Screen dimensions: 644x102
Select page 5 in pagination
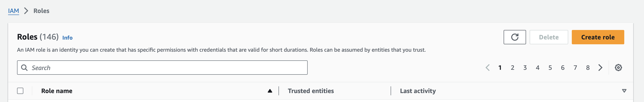click(550, 68)
